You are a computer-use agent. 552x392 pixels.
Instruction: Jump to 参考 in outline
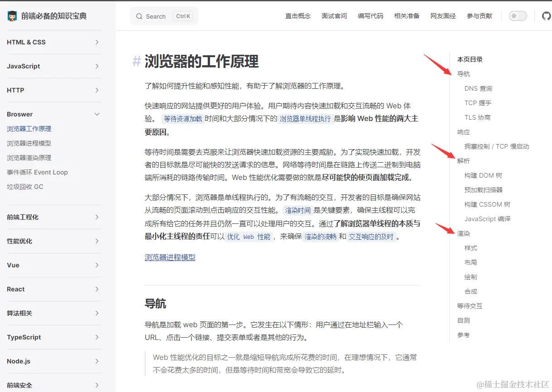click(464, 335)
